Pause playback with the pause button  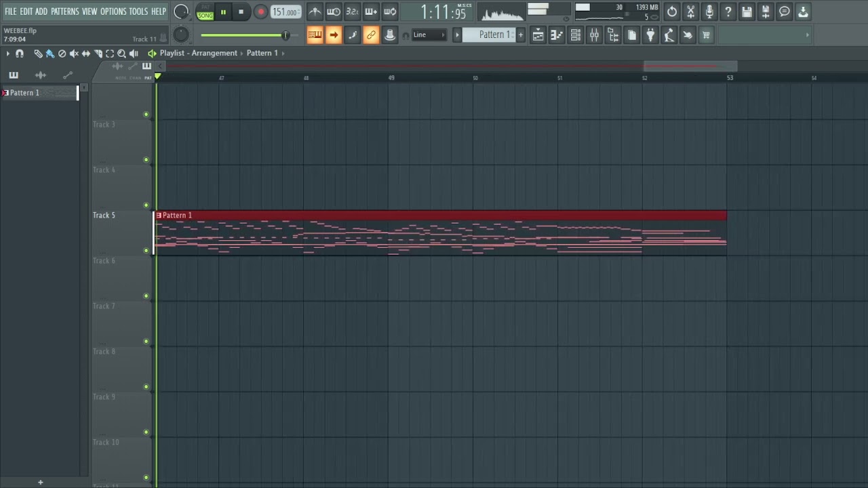(223, 12)
